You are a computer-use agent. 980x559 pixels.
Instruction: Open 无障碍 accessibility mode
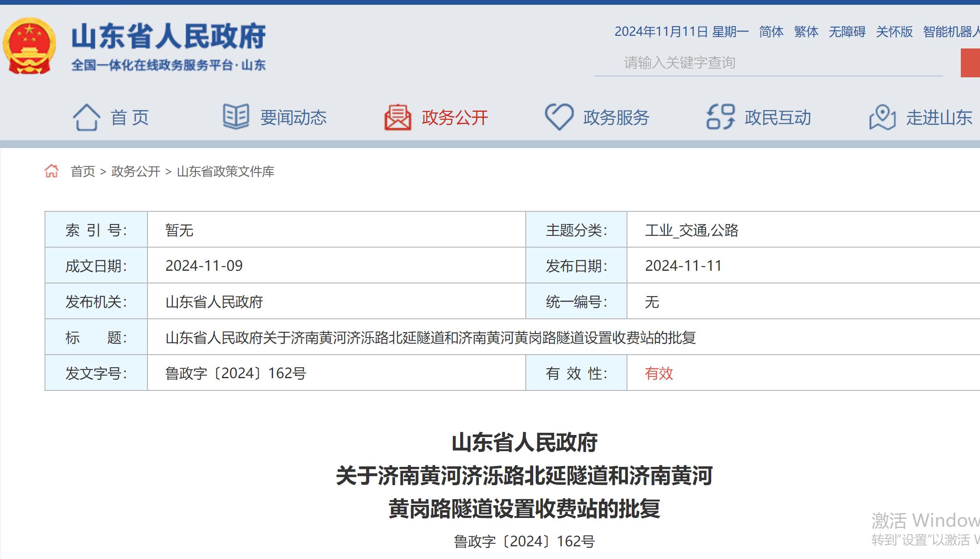(x=847, y=31)
